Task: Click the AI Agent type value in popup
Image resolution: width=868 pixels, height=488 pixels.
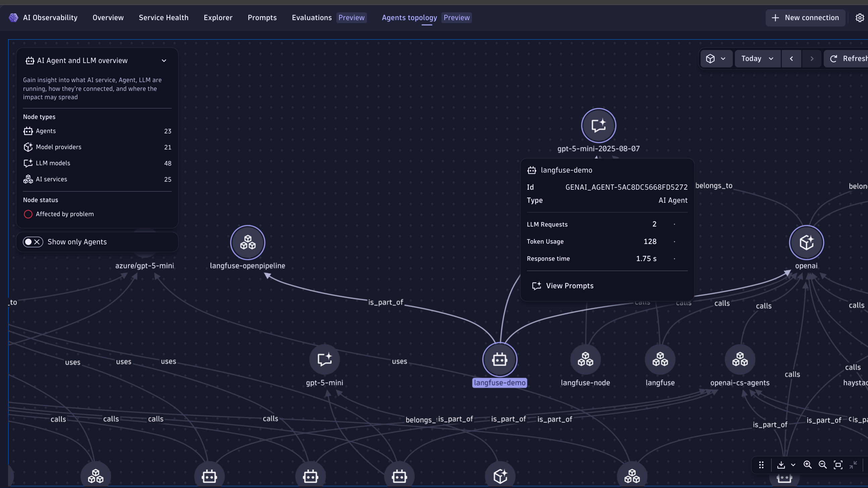Action: [673, 200]
